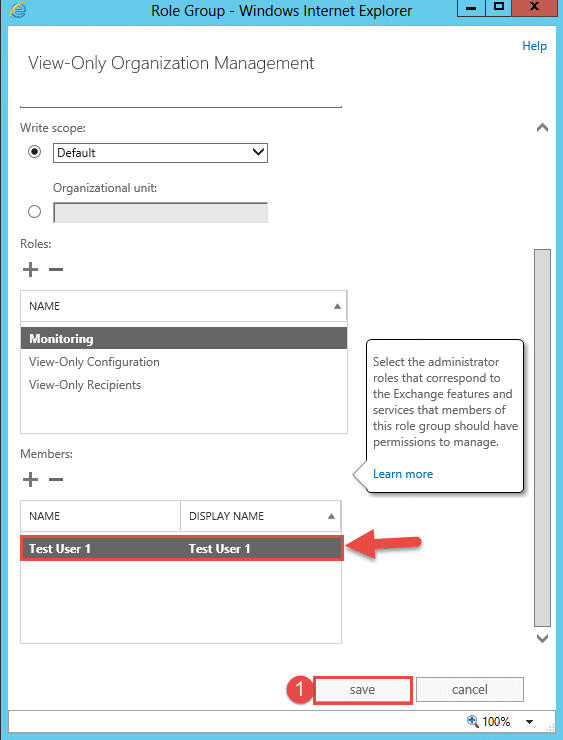Image resolution: width=563 pixels, height=740 pixels.
Task: Click the vertical scrollbar track
Action: [x=542, y=437]
